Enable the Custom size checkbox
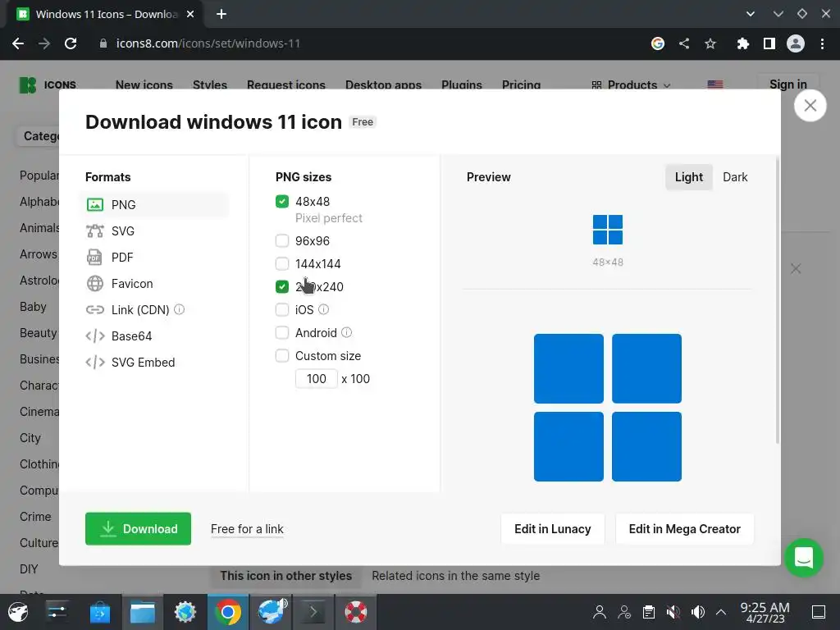Viewport: 840px width, 630px height. click(282, 356)
